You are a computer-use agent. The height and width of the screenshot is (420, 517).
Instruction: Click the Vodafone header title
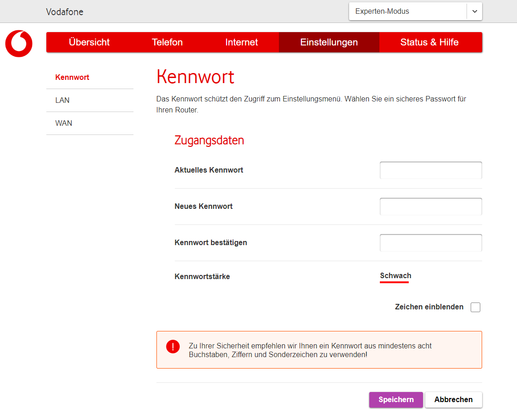pos(65,12)
